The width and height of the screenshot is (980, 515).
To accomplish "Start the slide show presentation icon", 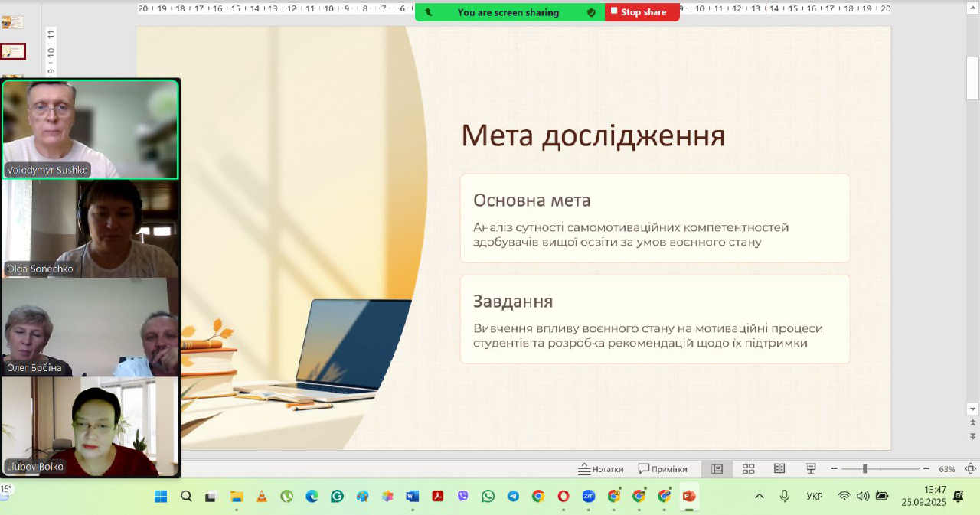I will coord(811,468).
